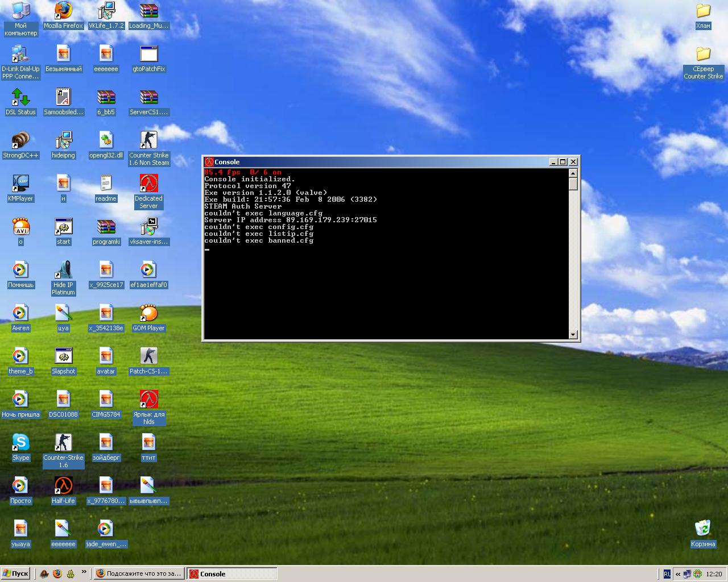Select Counter Strike 1.6 Non Steam shortcut

[148, 148]
